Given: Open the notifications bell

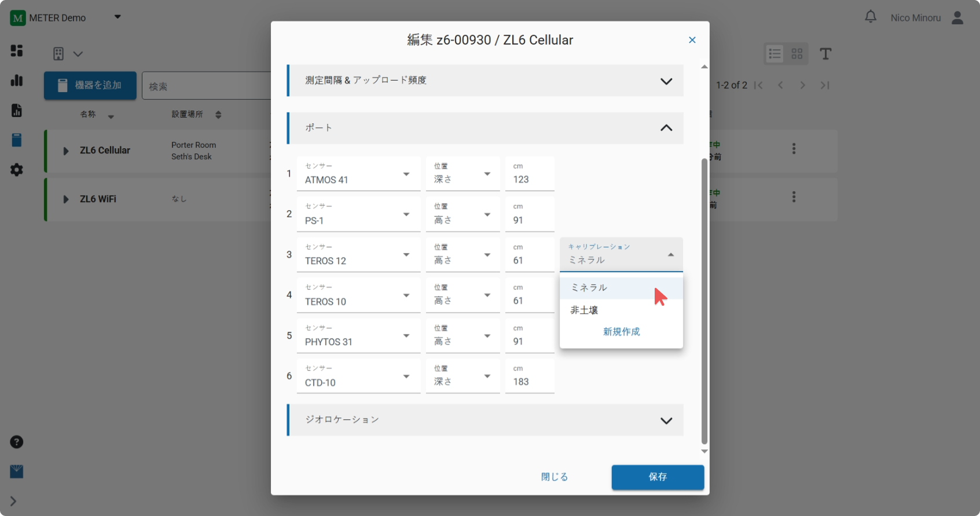Looking at the screenshot, I should 871,17.
